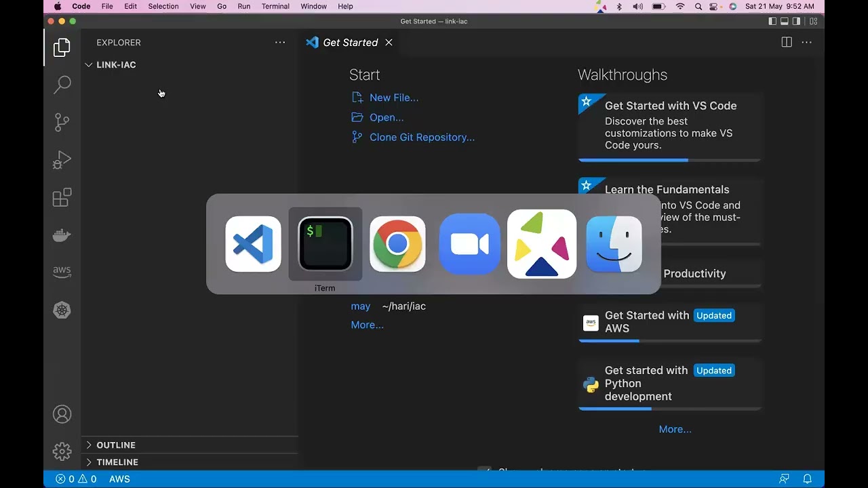868x488 pixels.
Task: Open the Docker view in activity bar
Action: click(62, 235)
